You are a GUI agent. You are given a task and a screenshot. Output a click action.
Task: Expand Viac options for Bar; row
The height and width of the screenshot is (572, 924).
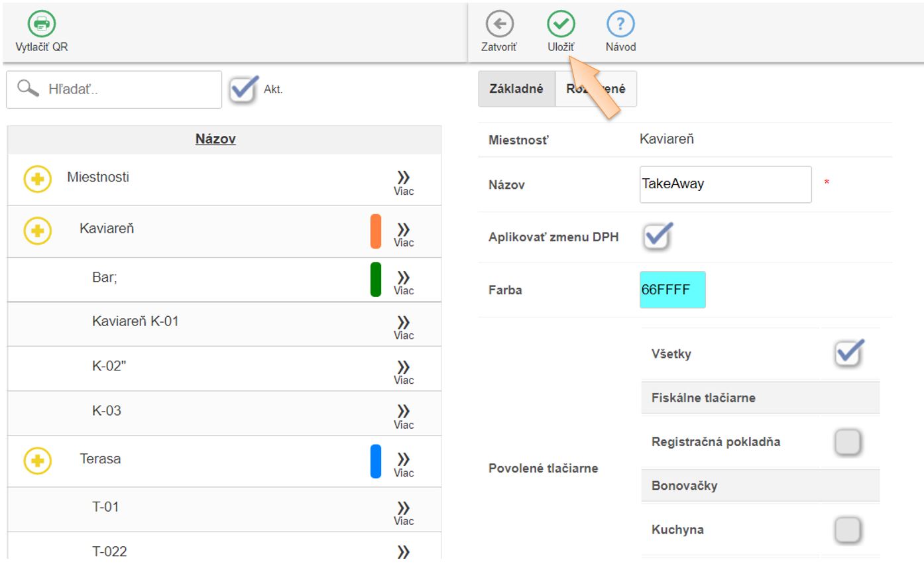[403, 281]
